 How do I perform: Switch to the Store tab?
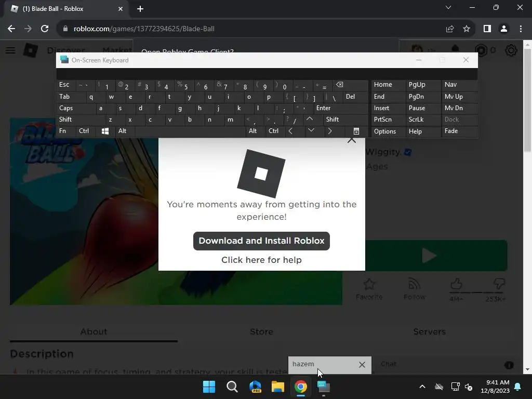[x=261, y=332]
